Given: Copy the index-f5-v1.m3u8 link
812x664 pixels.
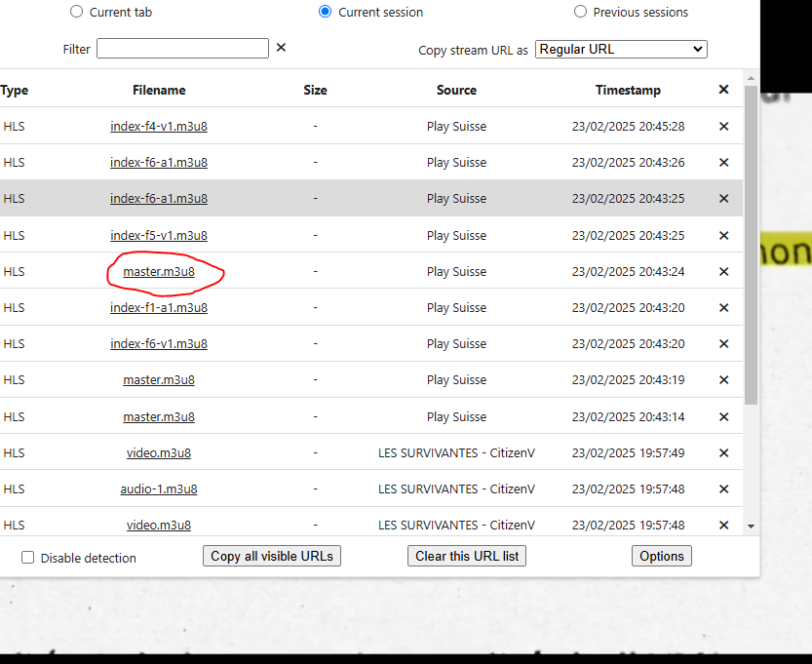Looking at the screenshot, I should 159,236.
